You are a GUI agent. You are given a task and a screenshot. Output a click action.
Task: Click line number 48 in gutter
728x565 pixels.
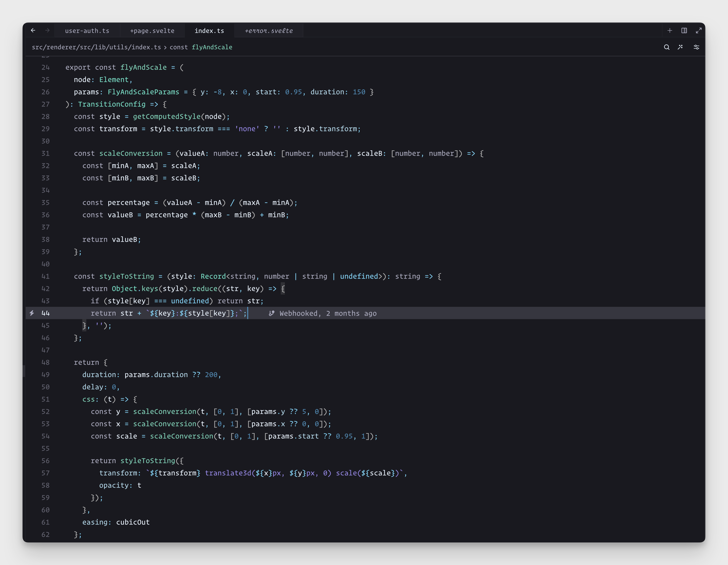click(x=45, y=362)
